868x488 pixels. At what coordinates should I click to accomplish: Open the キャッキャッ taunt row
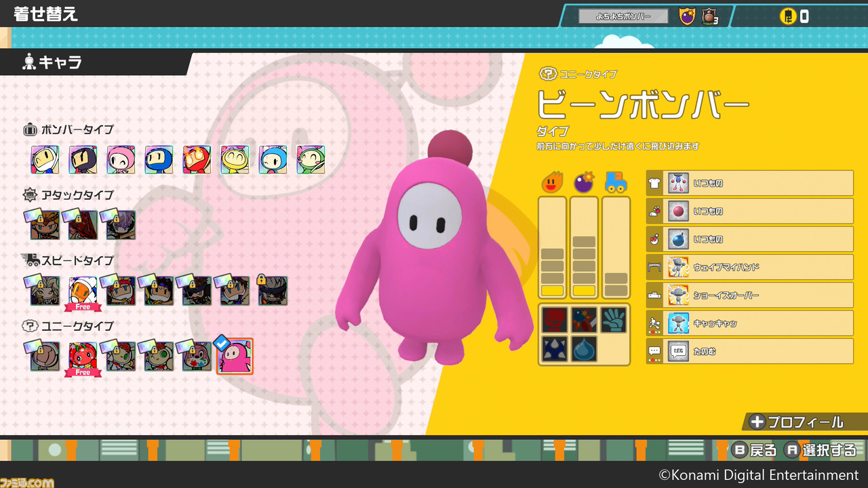point(749,323)
